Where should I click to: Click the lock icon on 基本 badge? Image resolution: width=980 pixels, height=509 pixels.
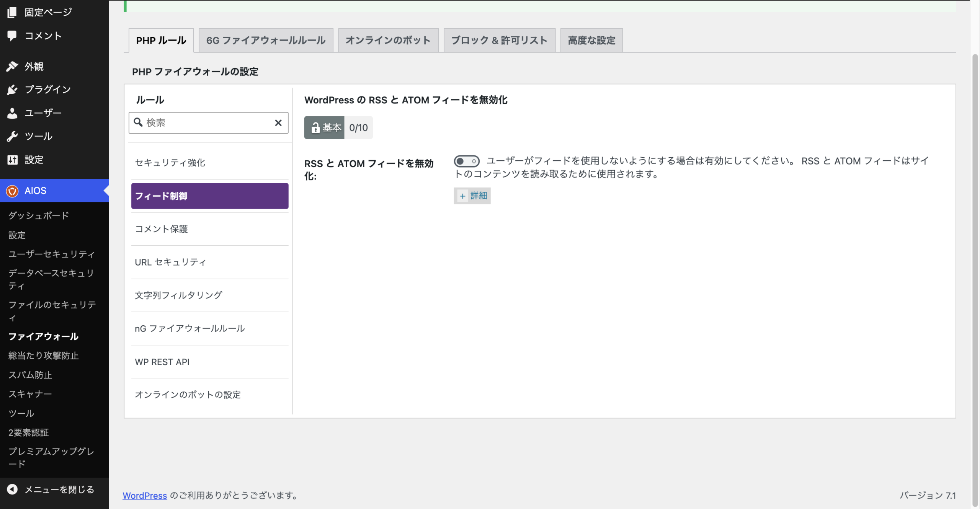[x=315, y=128]
